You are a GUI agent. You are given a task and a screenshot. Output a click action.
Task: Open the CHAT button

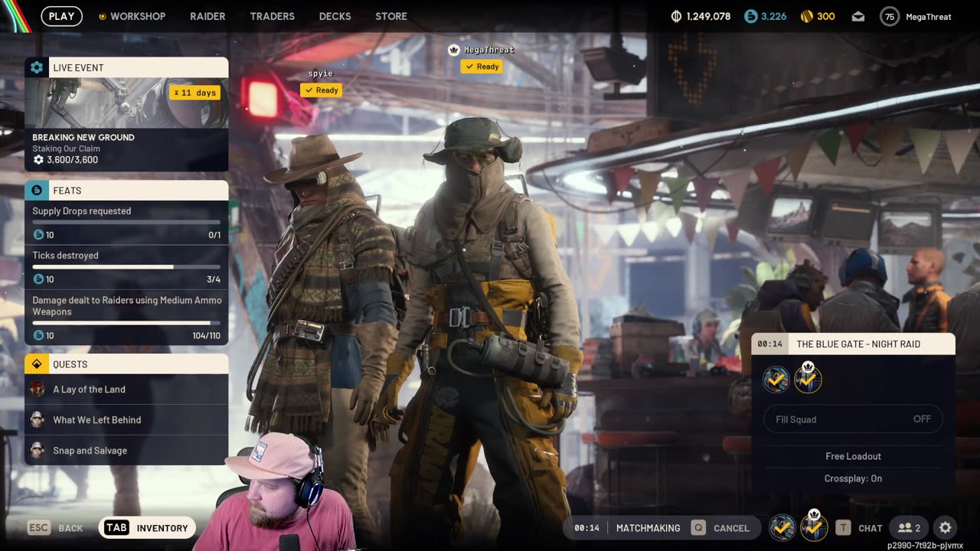click(x=859, y=528)
